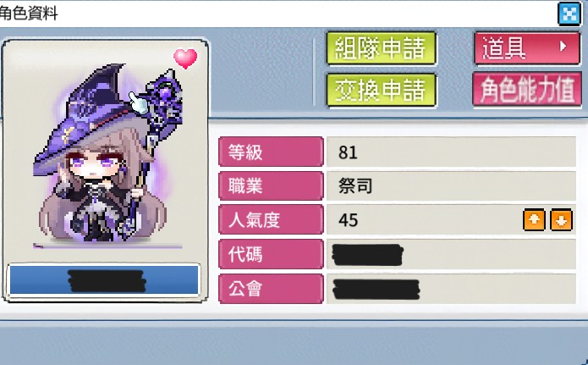Expand the 道具 items panel
This screenshot has width=588, height=365.
click(x=527, y=48)
